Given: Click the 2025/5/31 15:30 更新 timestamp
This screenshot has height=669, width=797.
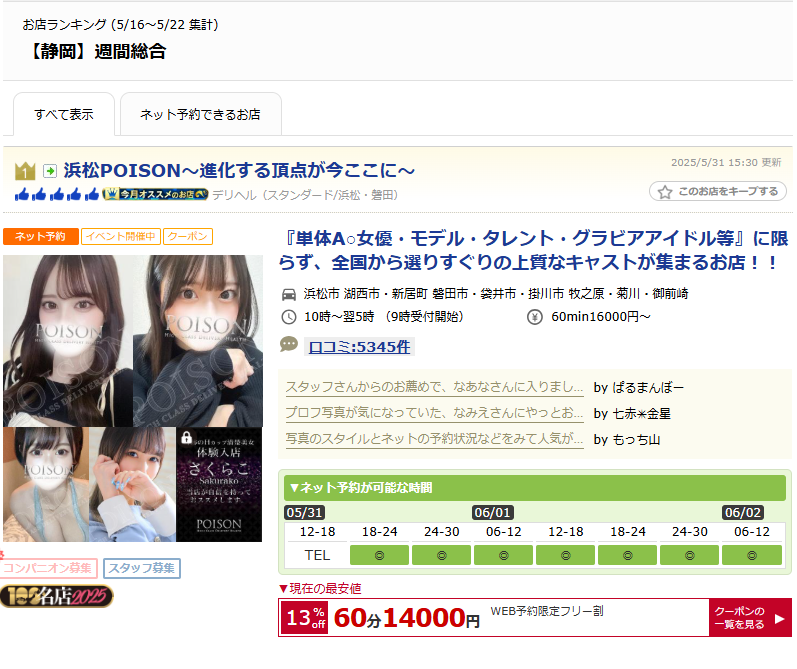Looking at the screenshot, I should tap(726, 163).
